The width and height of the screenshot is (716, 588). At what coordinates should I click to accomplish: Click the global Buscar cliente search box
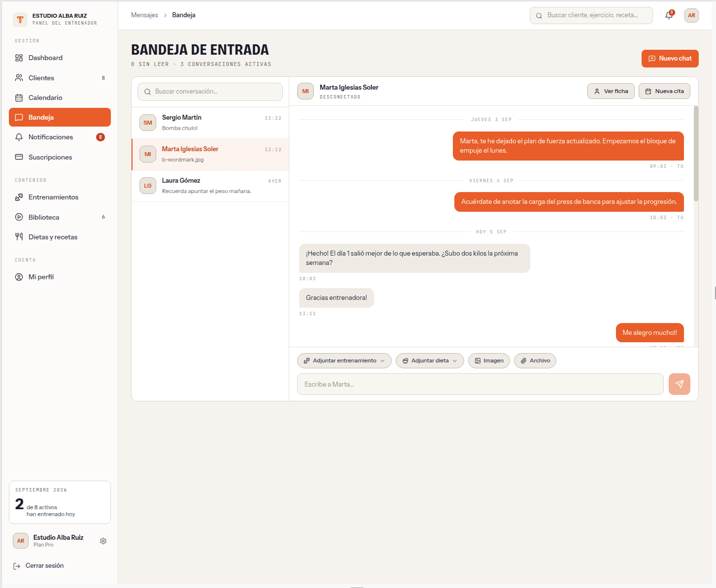(591, 15)
